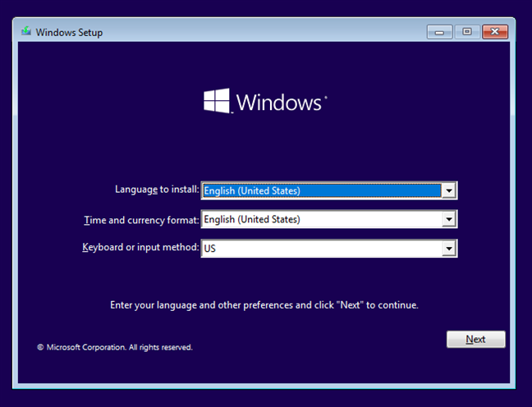
Task: Click the Windows logo above the form
Action: coord(217,102)
